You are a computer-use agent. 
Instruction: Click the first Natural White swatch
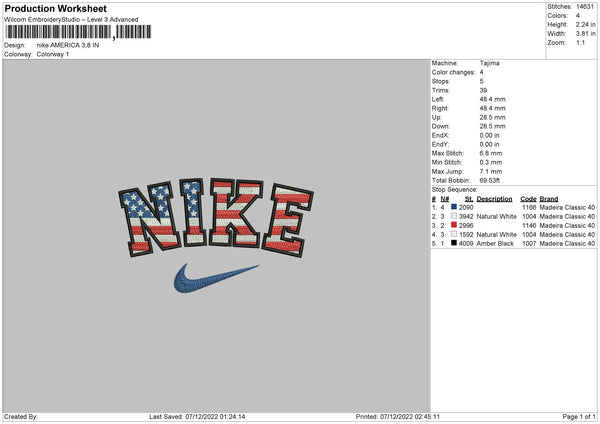click(454, 216)
